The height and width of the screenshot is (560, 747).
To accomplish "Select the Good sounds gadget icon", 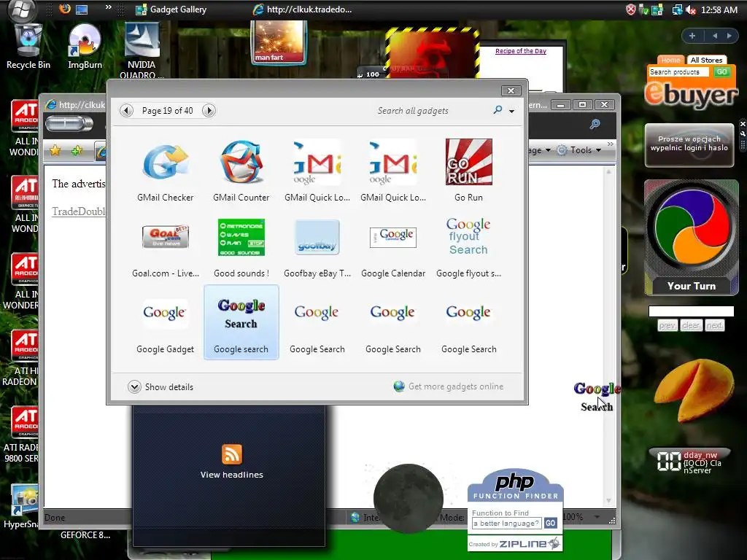I will 241,237.
